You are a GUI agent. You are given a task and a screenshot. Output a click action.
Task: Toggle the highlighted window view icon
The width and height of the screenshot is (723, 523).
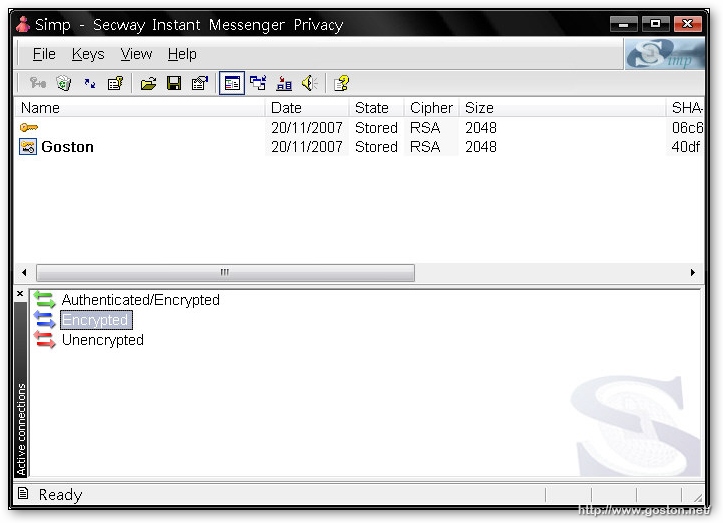tap(232, 83)
